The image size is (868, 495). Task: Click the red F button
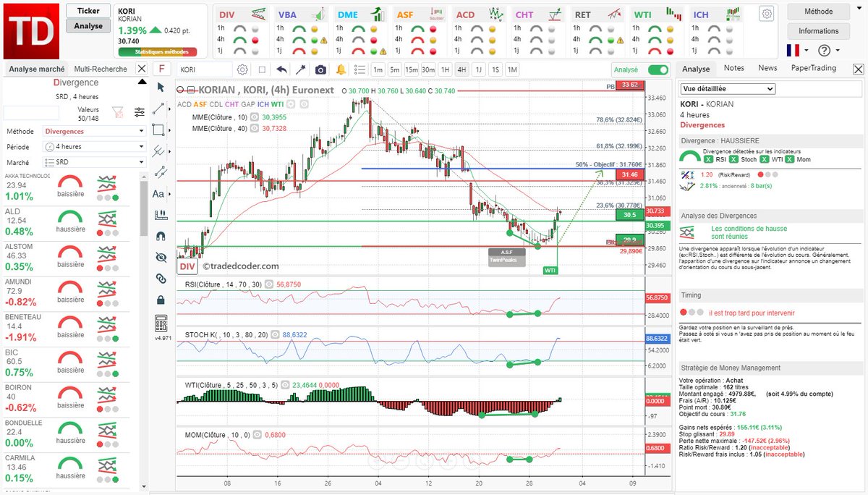162,69
